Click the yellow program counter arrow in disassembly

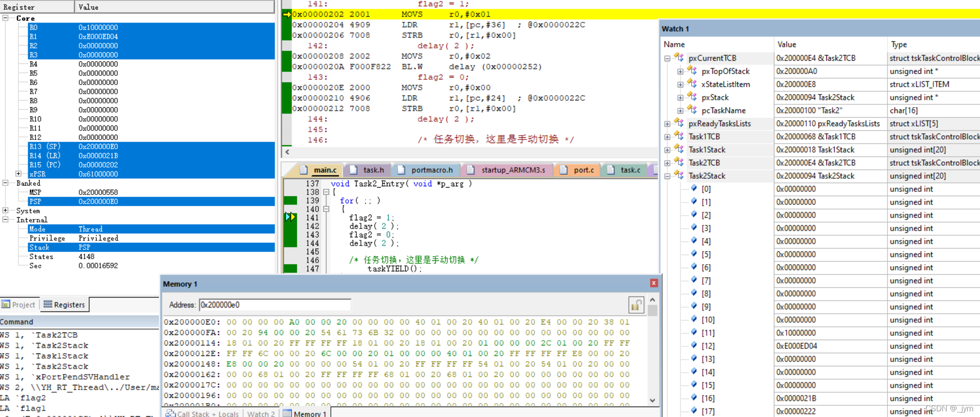[x=287, y=14]
